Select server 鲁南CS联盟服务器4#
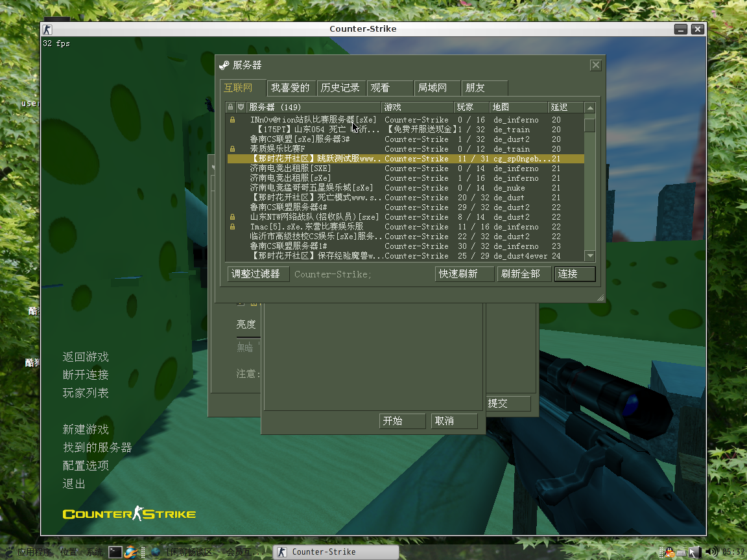The image size is (747, 560). coord(405,207)
